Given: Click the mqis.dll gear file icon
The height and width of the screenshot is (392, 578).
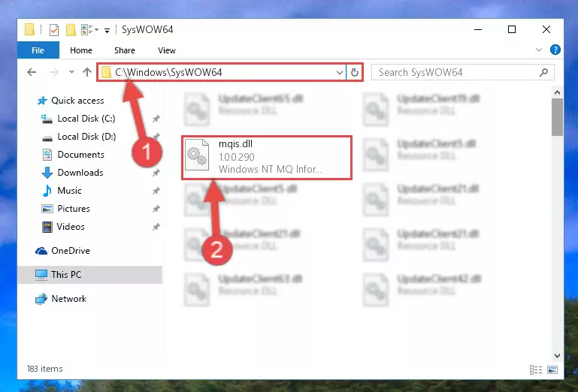Looking at the screenshot, I should [197, 155].
